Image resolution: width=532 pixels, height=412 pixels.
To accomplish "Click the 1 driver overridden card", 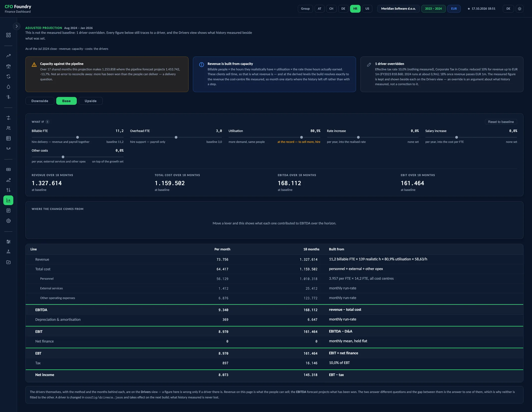I will 442,74.
